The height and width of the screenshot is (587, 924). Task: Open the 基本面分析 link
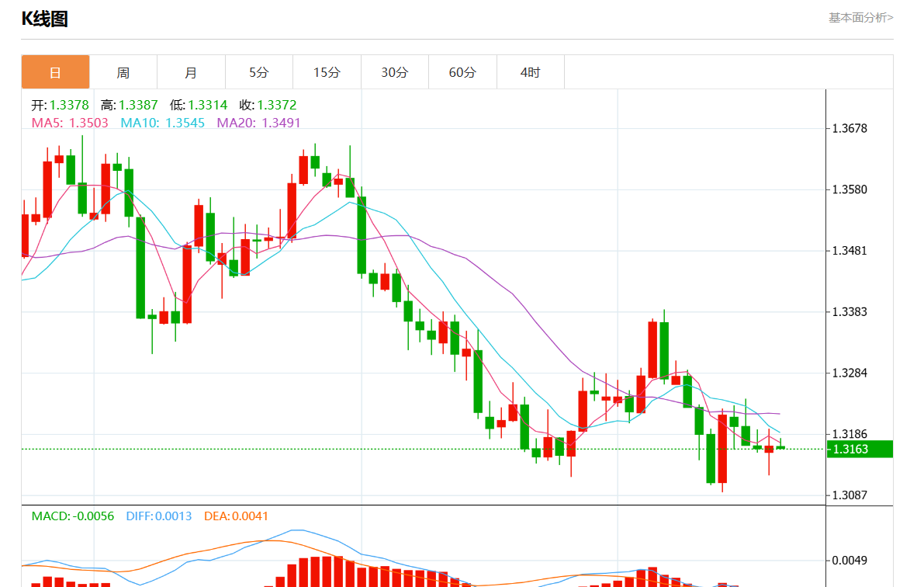[x=861, y=18]
